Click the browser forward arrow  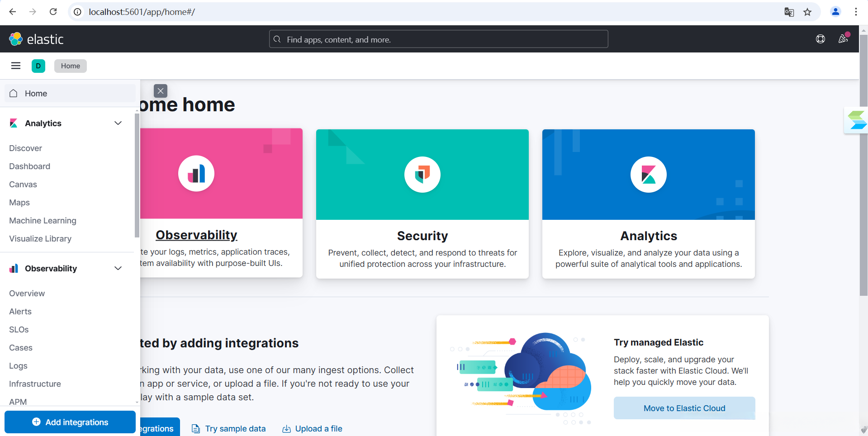click(33, 12)
